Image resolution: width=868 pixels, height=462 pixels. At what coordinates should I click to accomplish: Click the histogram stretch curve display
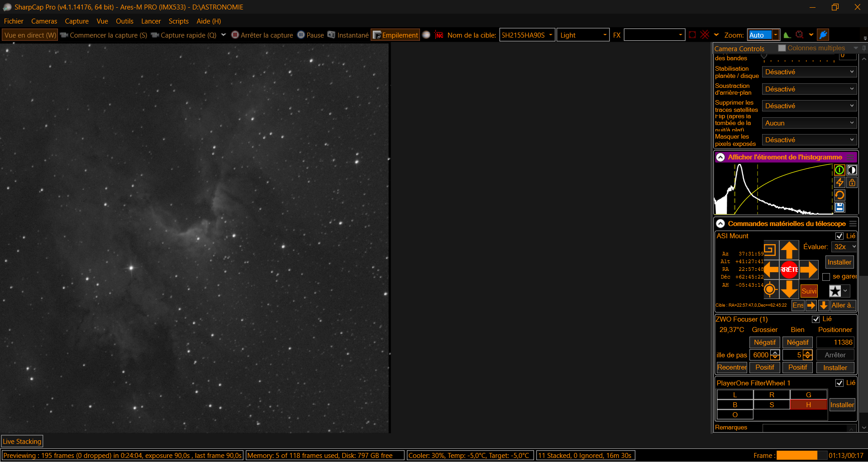(x=773, y=189)
